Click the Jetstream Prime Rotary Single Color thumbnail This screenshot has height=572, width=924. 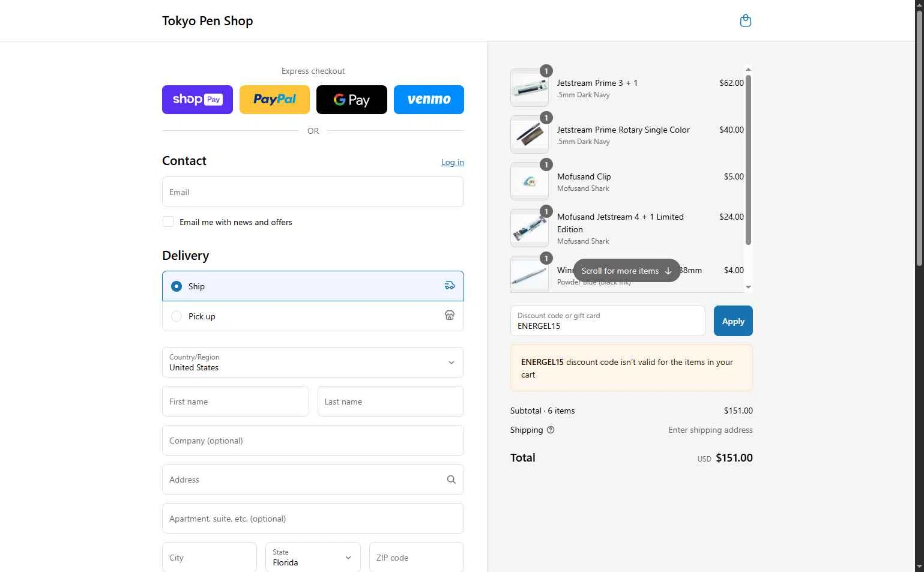(x=530, y=134)
